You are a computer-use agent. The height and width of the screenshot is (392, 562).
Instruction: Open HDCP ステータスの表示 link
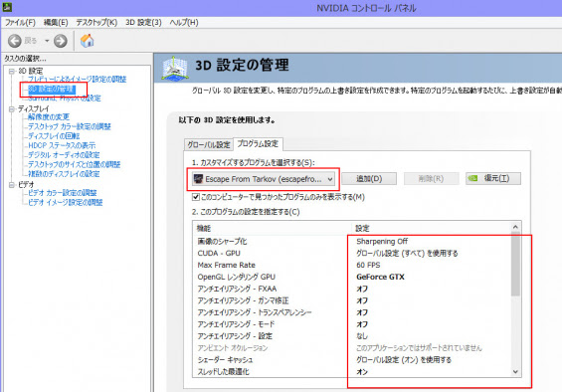[62, 145]
